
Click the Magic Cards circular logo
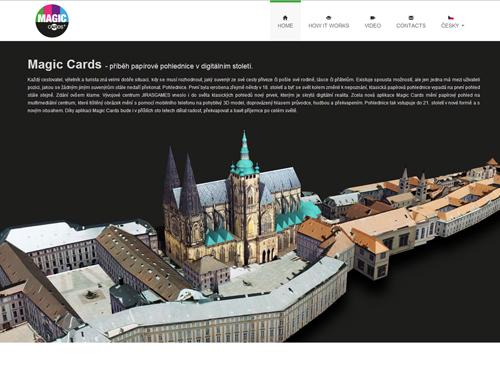52,21
